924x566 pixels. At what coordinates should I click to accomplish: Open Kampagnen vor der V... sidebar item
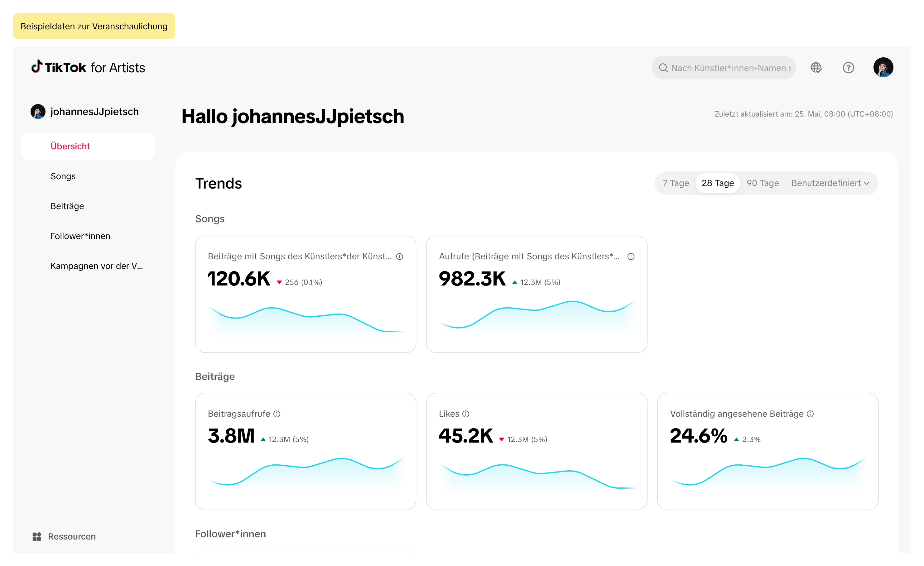(x=97, y=266)
